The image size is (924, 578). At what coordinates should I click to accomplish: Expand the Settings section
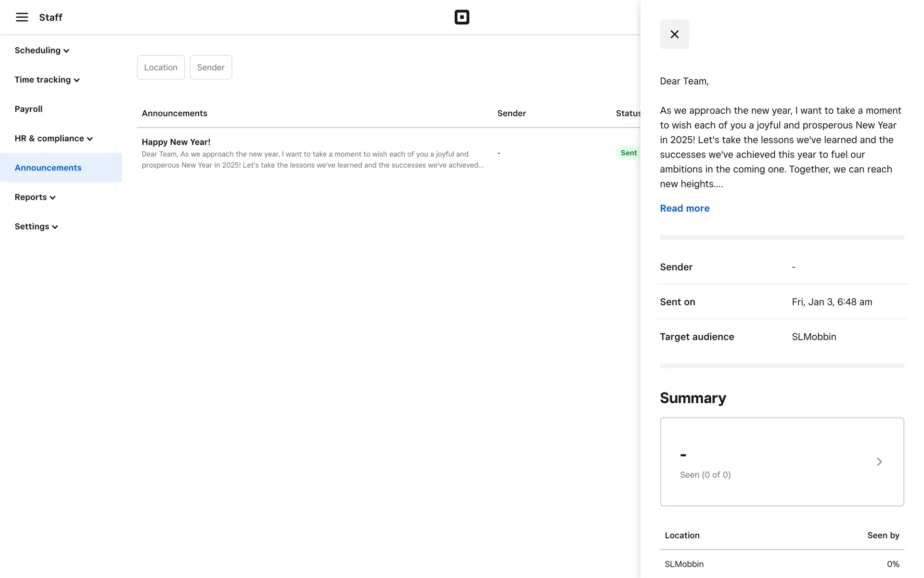tap(36, 227)
